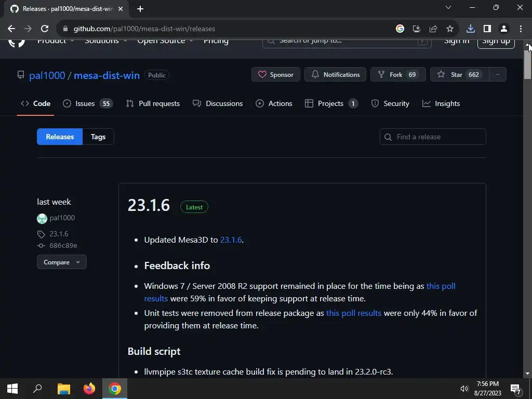The width and height of the screenshot is (532, 399).
Task: Open the Security tab
Action: click(x=390, y=103)
